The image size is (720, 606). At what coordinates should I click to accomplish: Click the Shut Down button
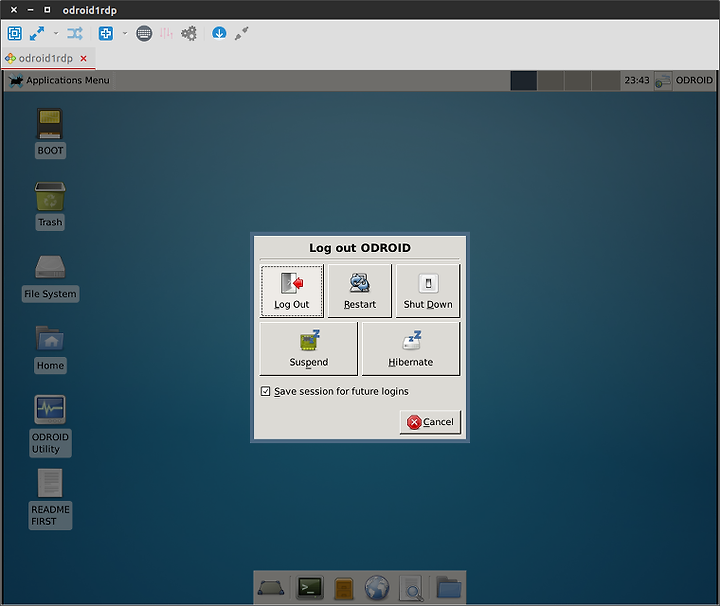pos(428,291)
